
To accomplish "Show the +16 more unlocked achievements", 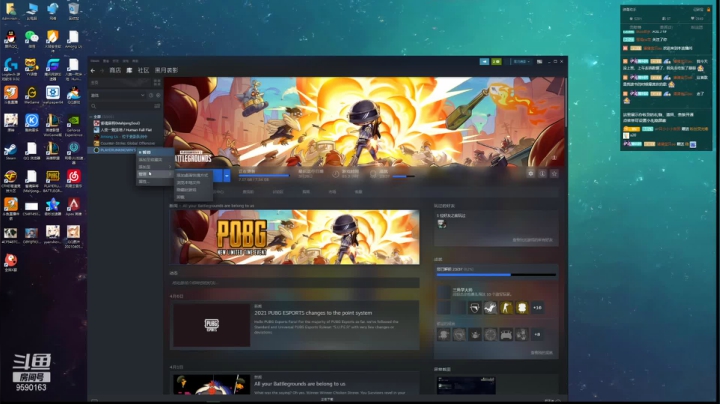I will [x=537, y=308].
